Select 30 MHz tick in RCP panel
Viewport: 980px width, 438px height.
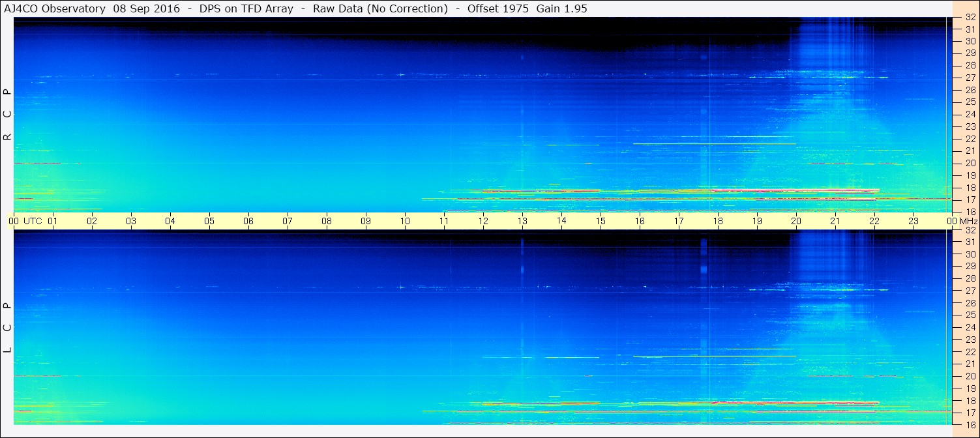(970, 41)
